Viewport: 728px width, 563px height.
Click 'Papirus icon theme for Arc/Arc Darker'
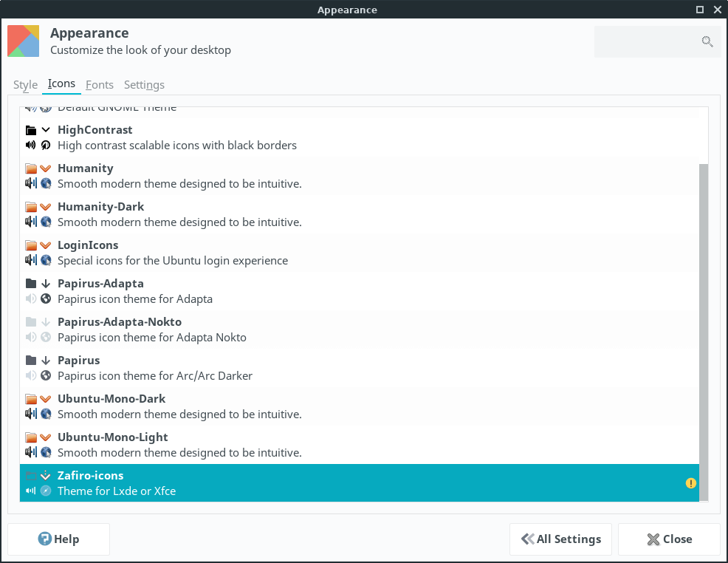click(155, 375)
